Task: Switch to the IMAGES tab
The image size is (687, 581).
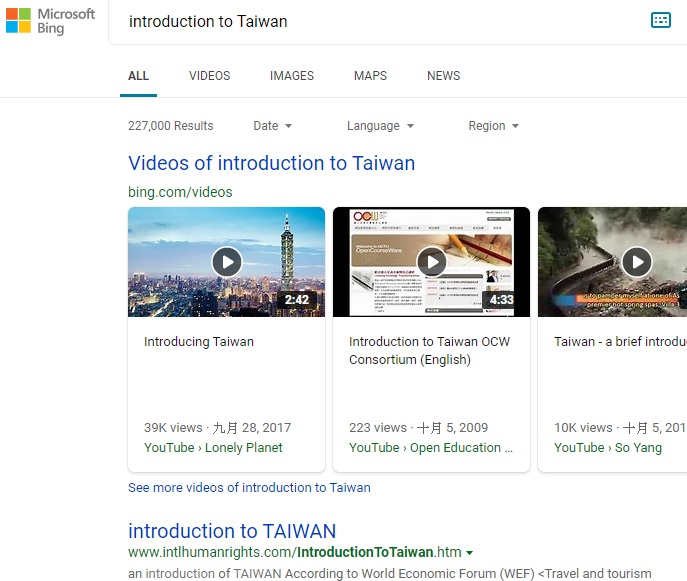Action: point(291,76)
